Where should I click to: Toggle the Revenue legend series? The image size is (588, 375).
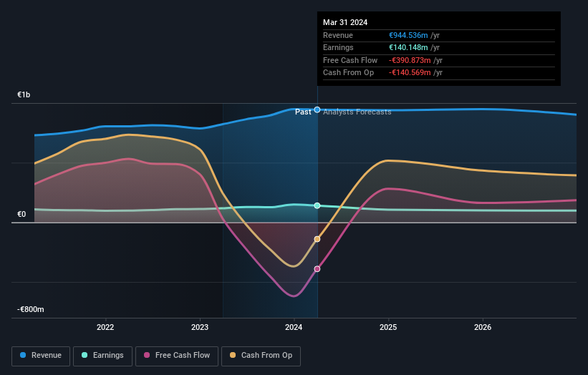tap(41, 356)
